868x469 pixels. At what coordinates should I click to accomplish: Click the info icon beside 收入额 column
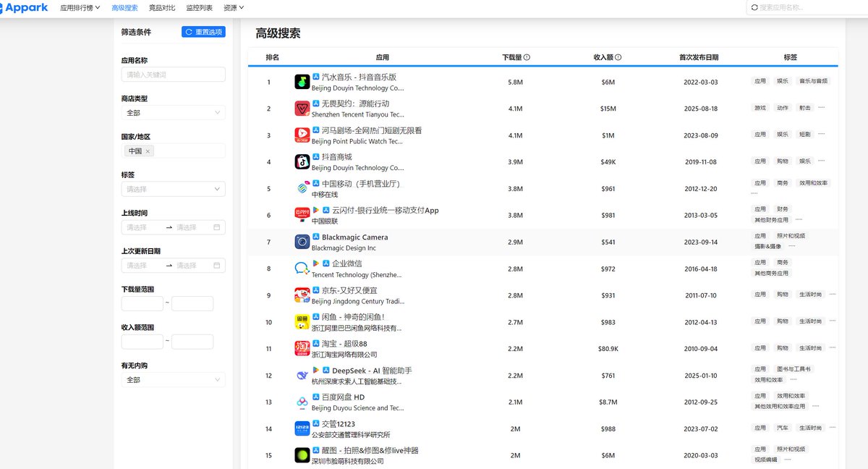pos(618,56)
